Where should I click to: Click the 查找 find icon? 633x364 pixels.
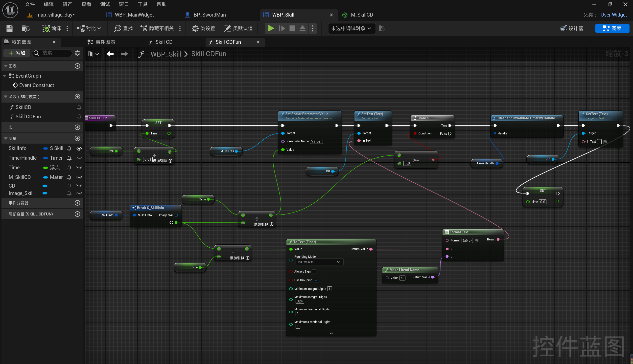click(x=117, y=28)
